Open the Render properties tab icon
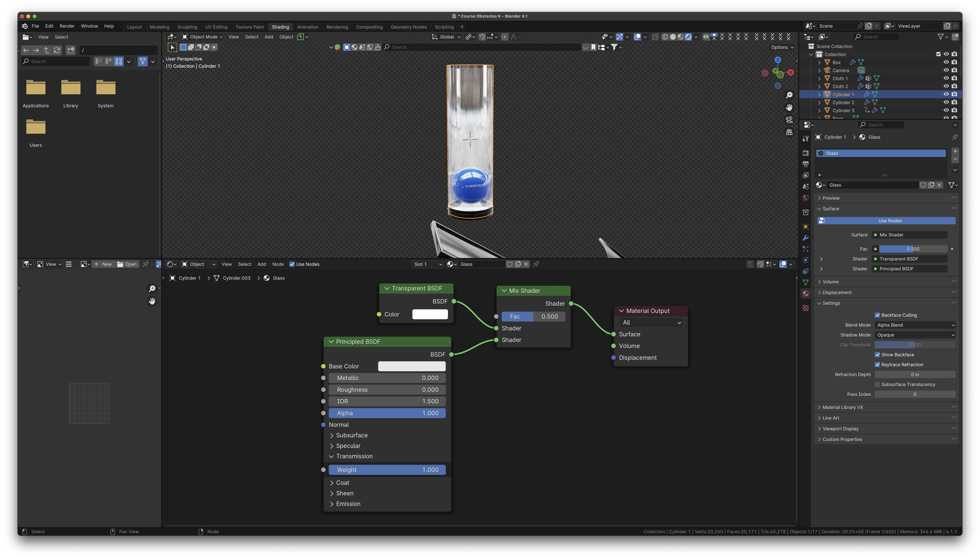The image size is (980, 559). (805, 153)
